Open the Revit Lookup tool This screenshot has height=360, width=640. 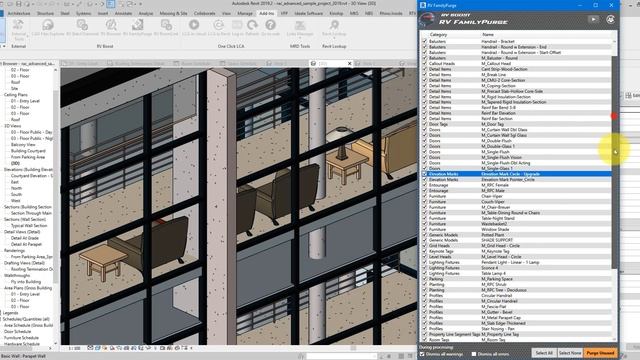click(334, 28)
